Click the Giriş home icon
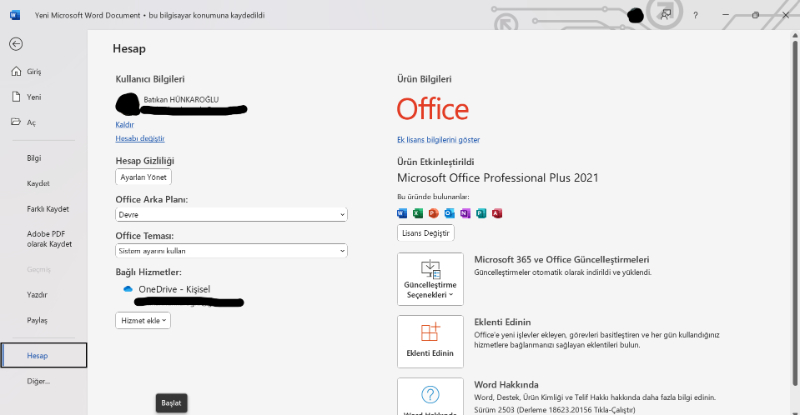Image resolution: width=800 pixels, height=415 pixels. tap(16, 71)
